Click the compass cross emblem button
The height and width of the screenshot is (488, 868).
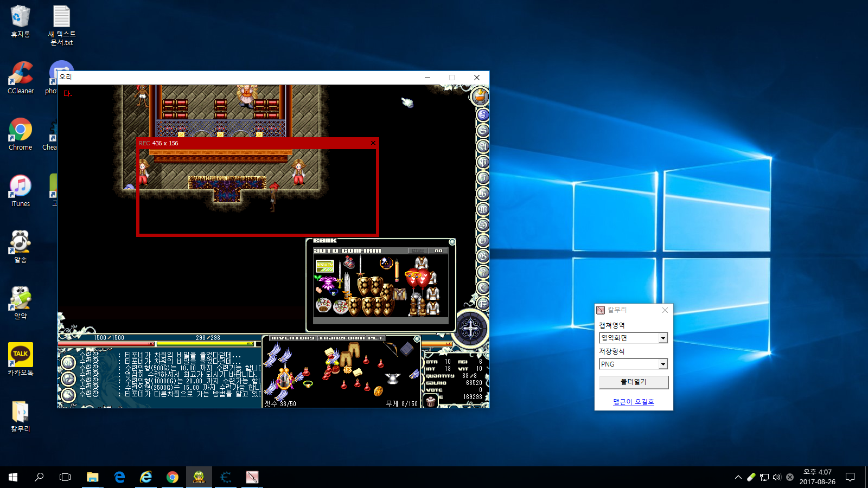pyautogui.click(x=470, y=329)
